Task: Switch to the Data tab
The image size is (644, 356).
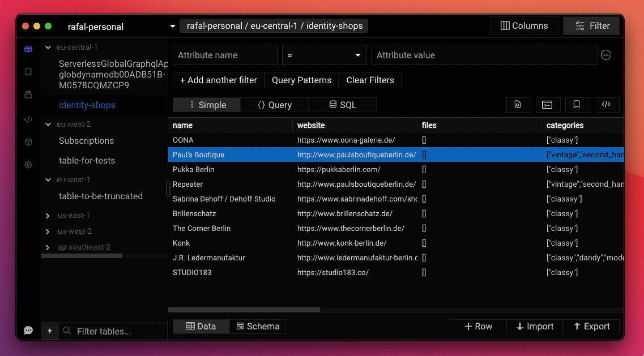Action: click(x=201, y=327)
